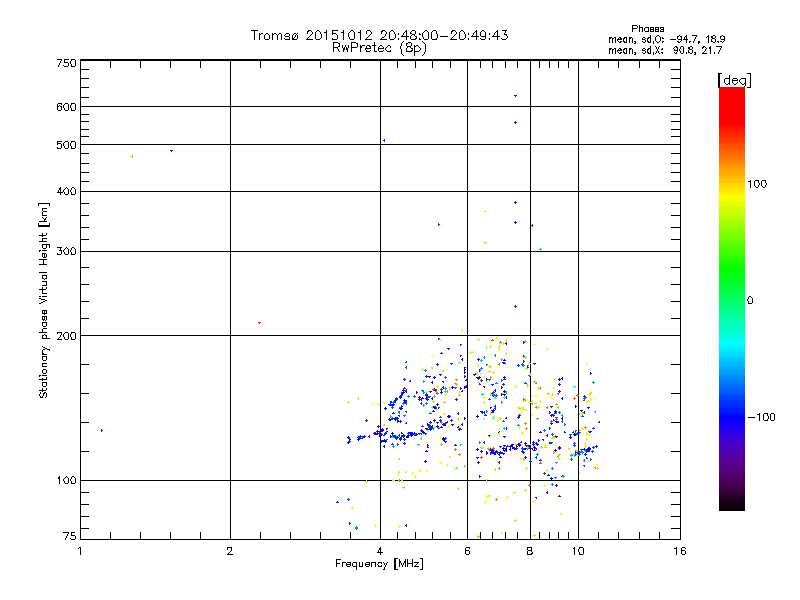Click y-axis tick label "75"

pyautogui.click(x=70, y=536)
